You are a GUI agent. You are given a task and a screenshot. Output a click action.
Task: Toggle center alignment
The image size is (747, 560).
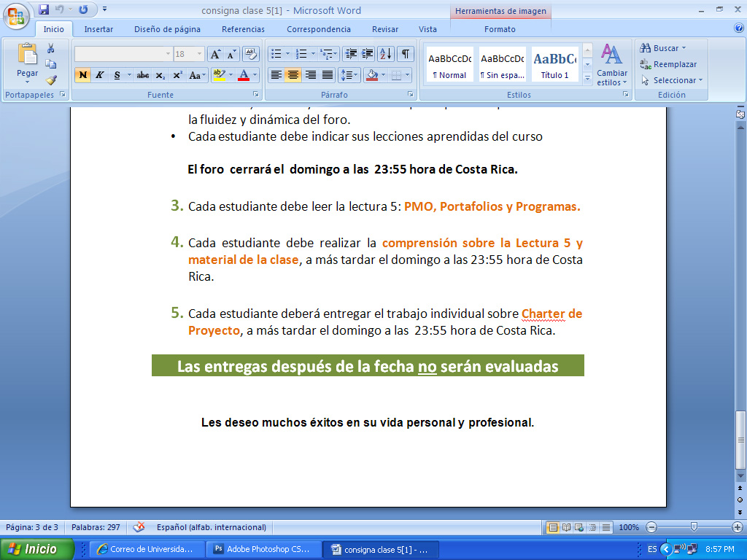click(x=293, y=75)
